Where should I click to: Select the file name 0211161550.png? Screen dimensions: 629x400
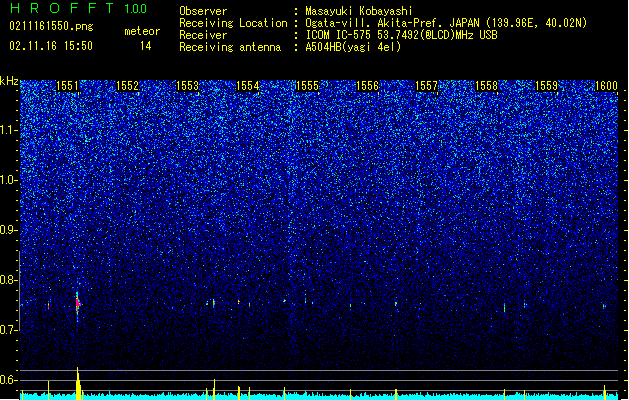(x=51, y=26)
